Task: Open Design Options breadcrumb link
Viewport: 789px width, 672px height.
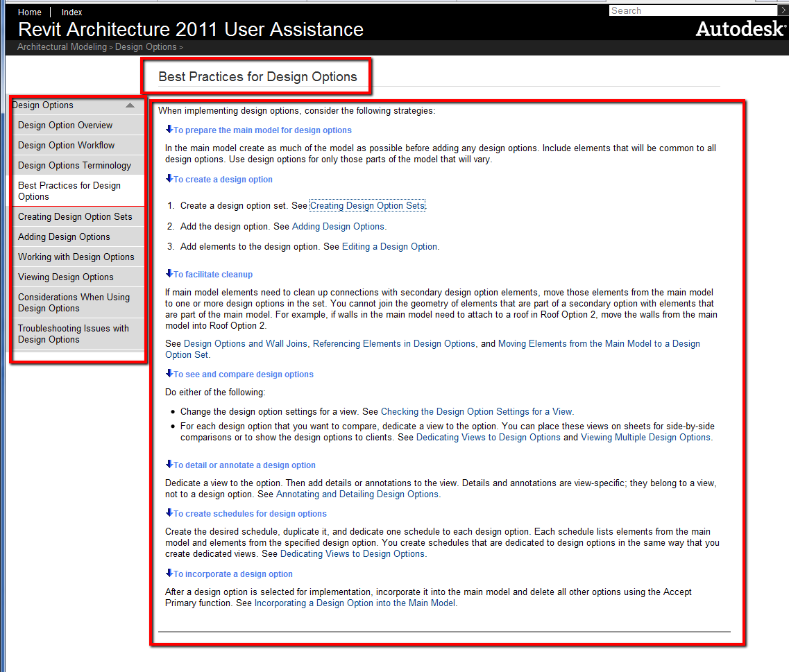Action: (146, 46)
